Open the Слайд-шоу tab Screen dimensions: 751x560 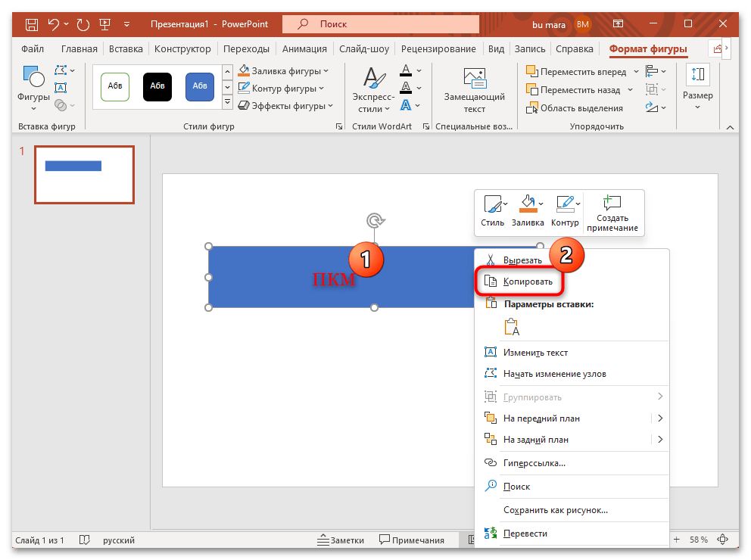pyautogui.click(x=364, y=49)
